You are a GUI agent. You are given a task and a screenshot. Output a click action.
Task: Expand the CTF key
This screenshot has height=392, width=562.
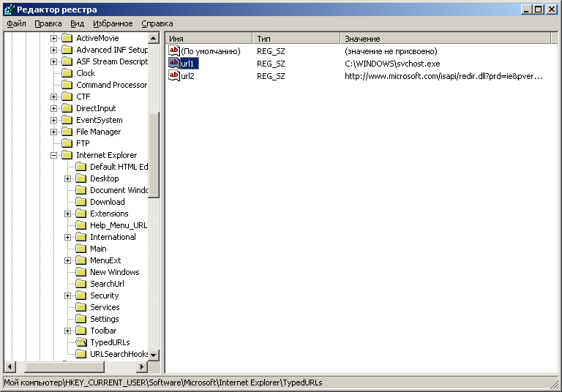pyautogui.click(x=53, y=97)
